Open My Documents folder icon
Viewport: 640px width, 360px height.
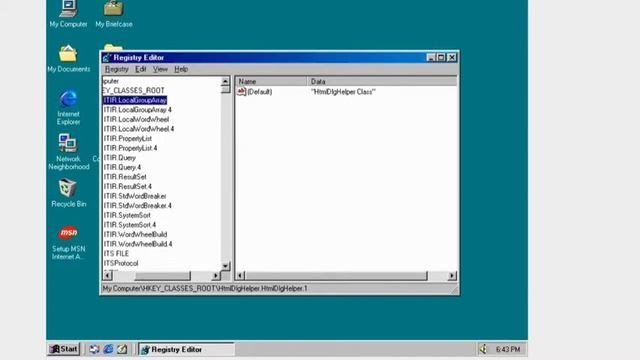point(68,58)
